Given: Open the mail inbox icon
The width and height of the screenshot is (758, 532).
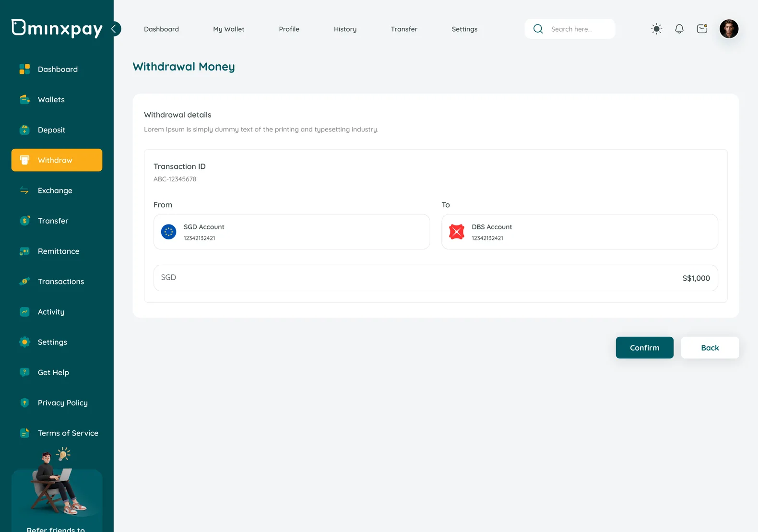Looking at the screenshot, I should point(702,29).
